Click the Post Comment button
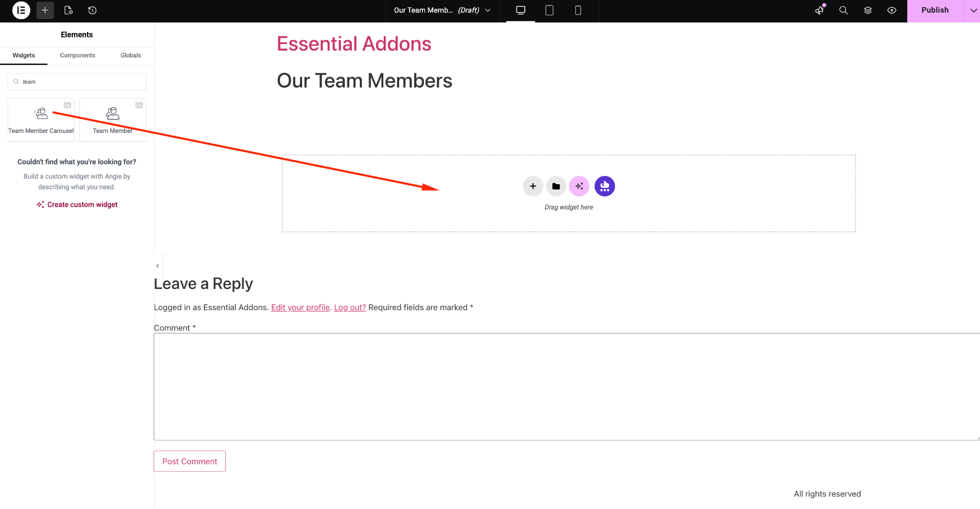 coord(189,461)
